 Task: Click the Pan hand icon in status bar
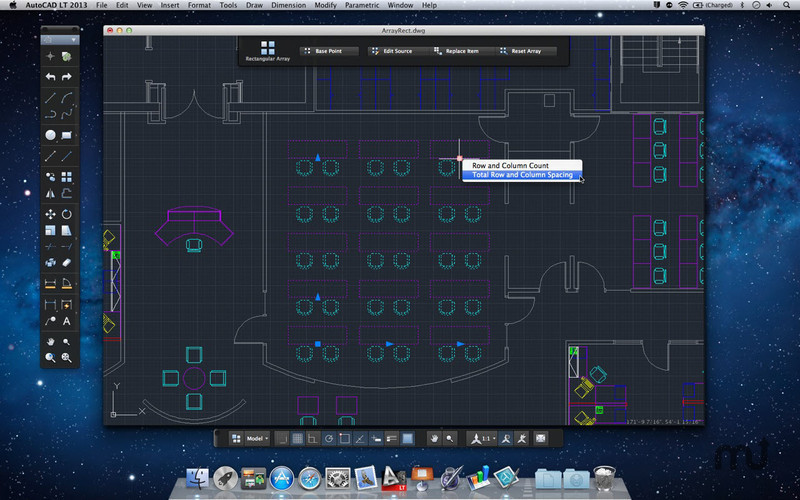(x=435, y=438)
